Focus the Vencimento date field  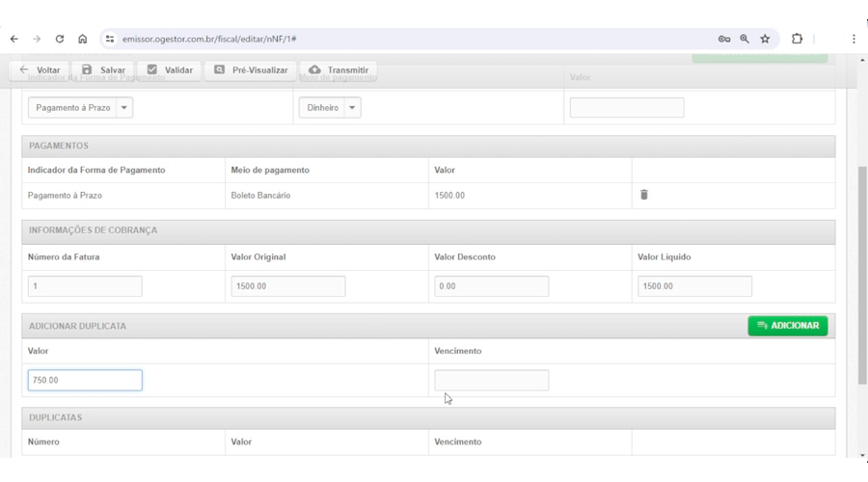point(491,381)
